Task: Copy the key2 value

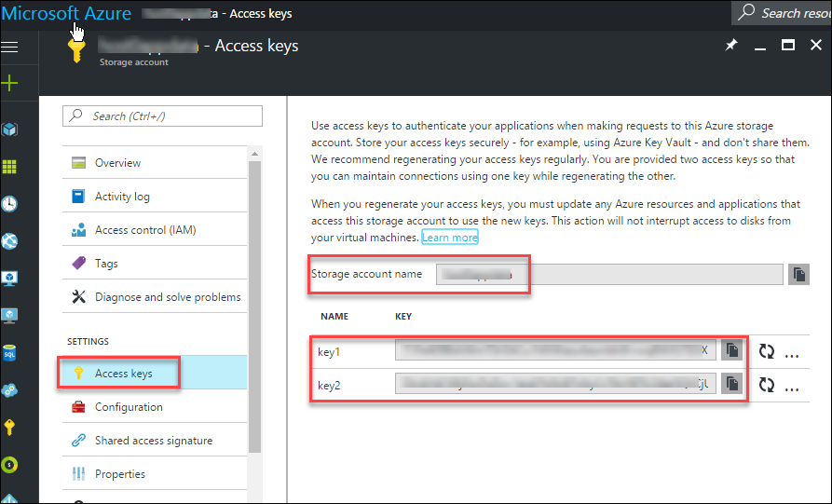Action: [731, 384]
